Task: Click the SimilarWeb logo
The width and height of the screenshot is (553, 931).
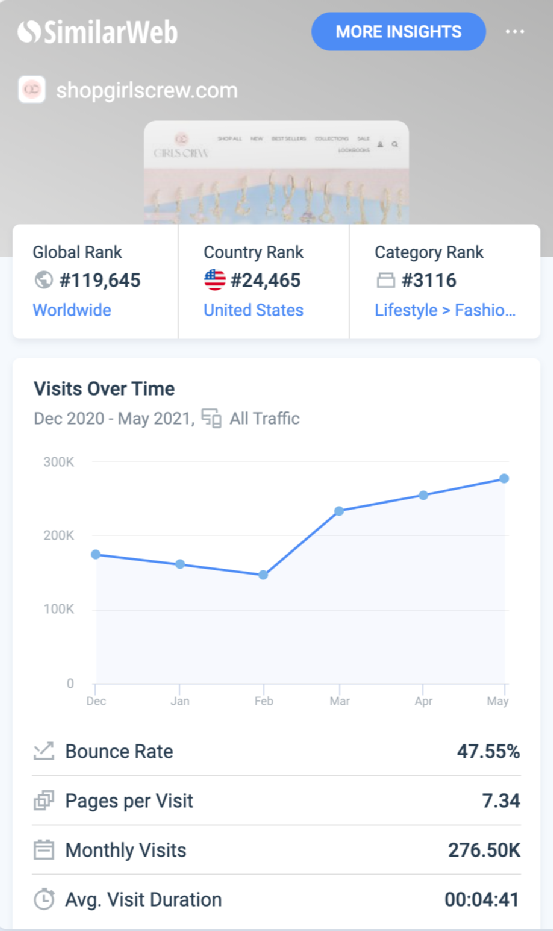Action: (97, 32)
